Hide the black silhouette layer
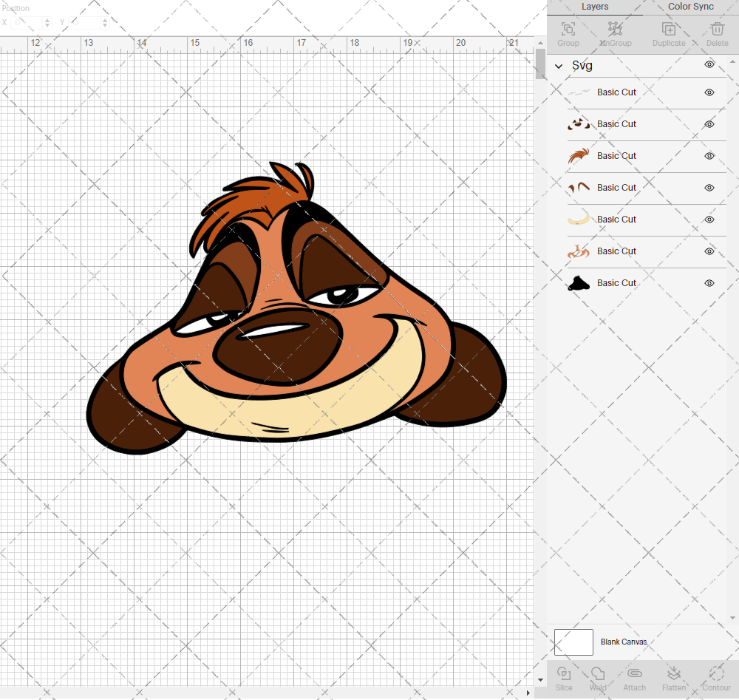The image size is (739, 700). [x=709, y=283]
